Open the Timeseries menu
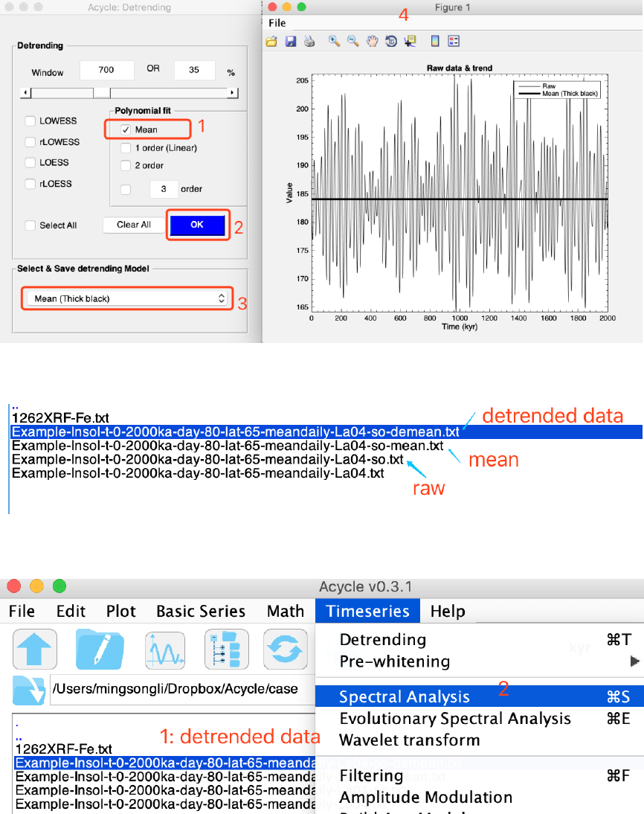644x814 pixels. pos(367,611)
